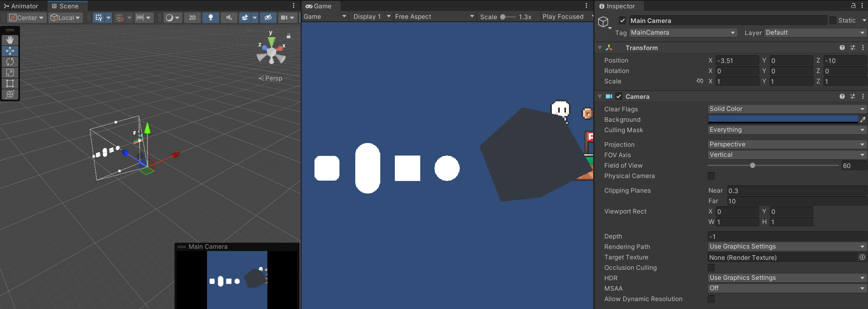Image resolution: width=868 pixels, height=309 pixels.
Task: Click the Persp projection label
Action: pos(274,78)
